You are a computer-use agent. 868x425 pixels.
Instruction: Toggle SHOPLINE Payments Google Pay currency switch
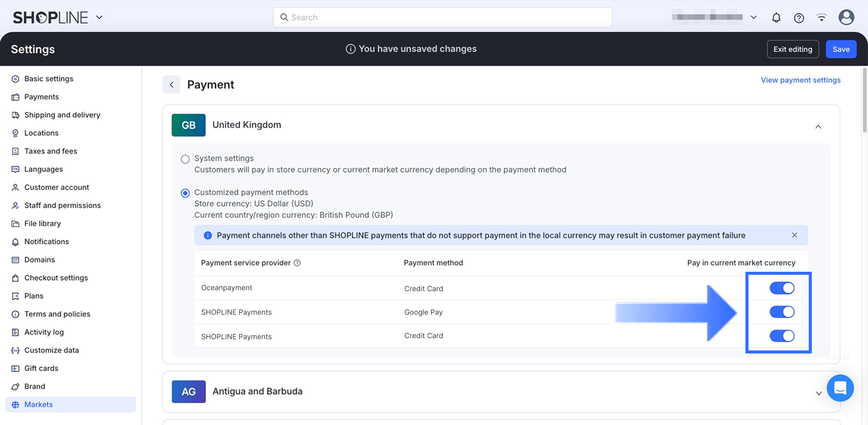782,312
